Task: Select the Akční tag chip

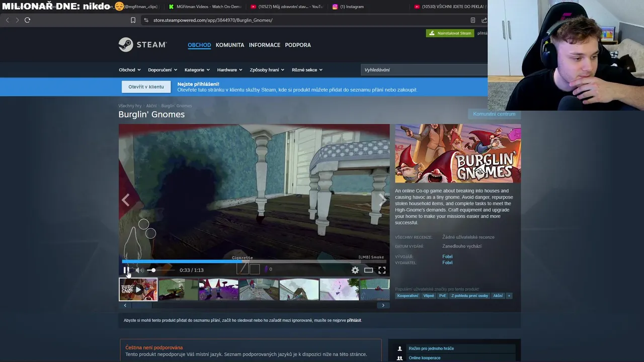Action: pos(498,296)
